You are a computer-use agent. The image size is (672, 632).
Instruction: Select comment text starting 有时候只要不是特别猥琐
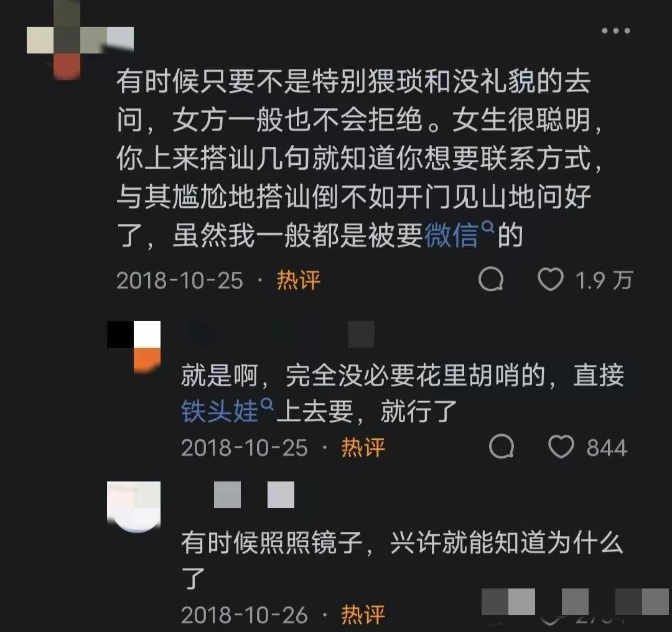(x=359, y=158)
